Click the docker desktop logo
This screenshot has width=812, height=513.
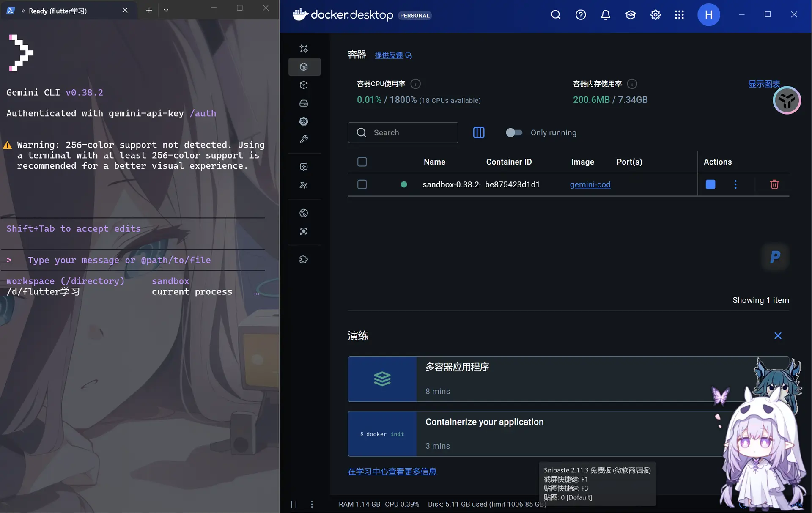tap(343, 15)
